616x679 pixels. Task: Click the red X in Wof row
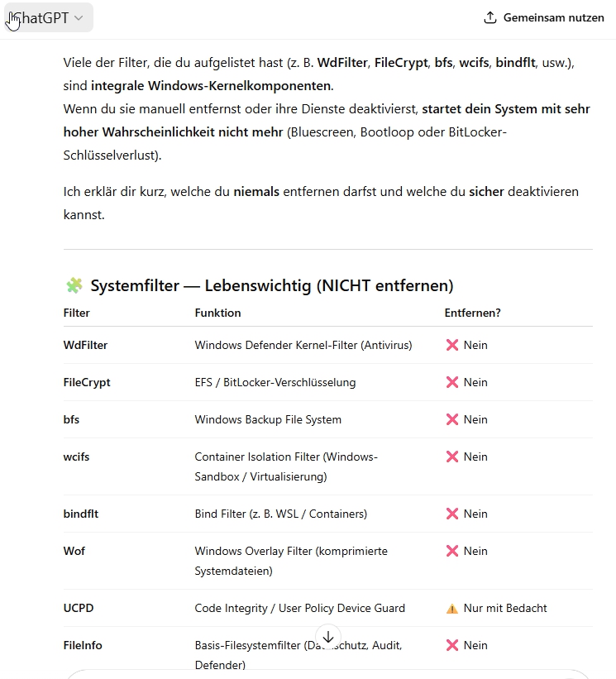pyautogui.click(x=452, y=551)
